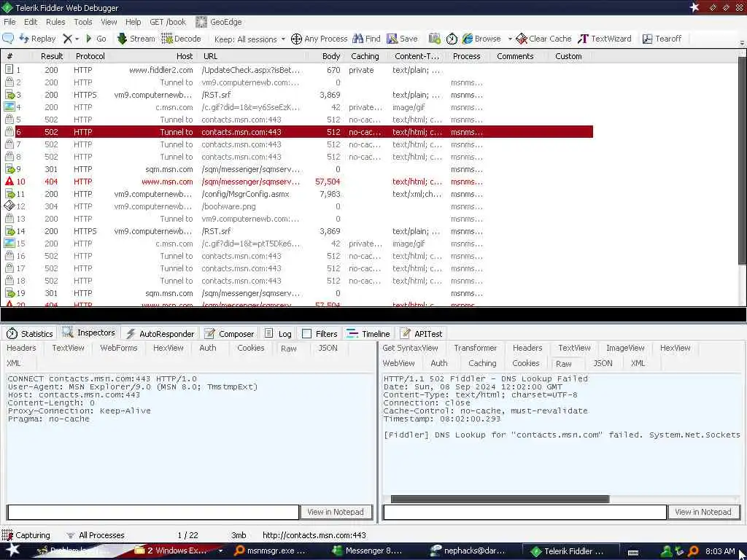Click the image icon of session 4
The width and height of the screenshot is (747, 560).
[9, 106]
